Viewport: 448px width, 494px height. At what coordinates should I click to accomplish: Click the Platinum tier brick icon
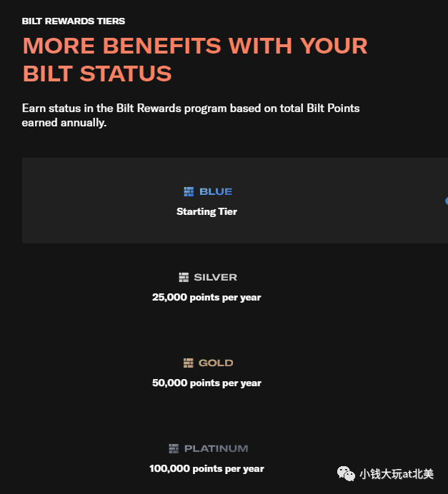pos(174,448)
